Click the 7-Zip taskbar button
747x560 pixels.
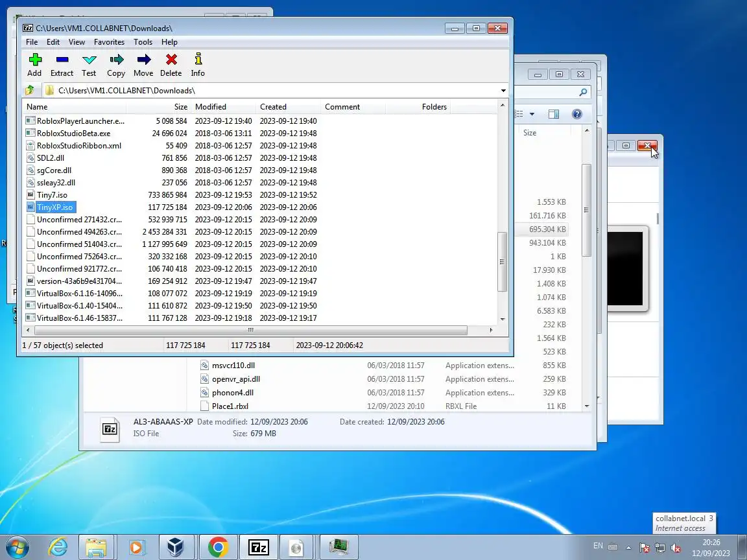coord(259,546)
